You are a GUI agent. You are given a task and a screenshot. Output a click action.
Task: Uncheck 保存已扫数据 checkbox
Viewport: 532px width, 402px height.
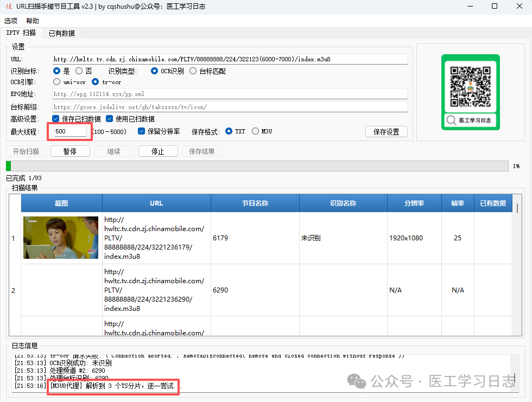pyautogui.click(x=56, y=119)
